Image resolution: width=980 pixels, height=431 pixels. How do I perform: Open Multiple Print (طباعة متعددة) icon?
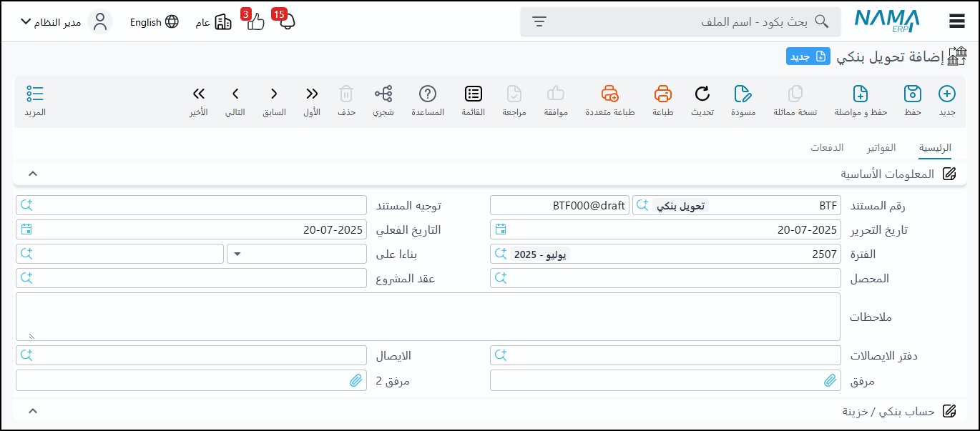point(609,94)
